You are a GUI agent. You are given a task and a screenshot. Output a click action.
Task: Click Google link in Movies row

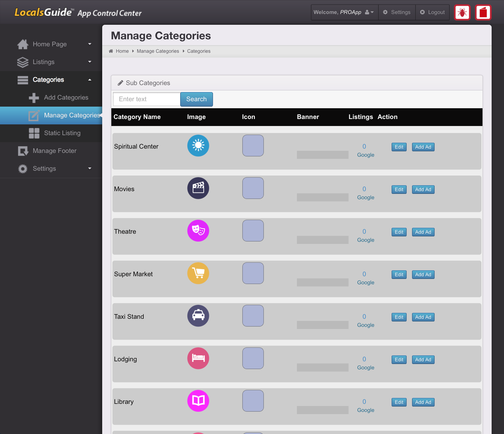point(365,198)
